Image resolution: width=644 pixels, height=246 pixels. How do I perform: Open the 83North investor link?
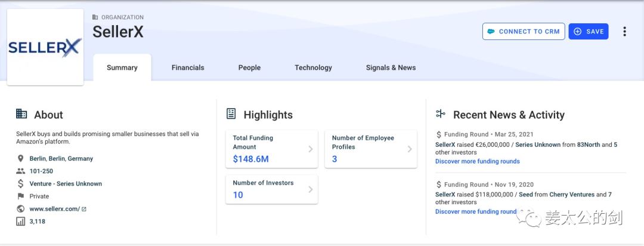(589, 145)
